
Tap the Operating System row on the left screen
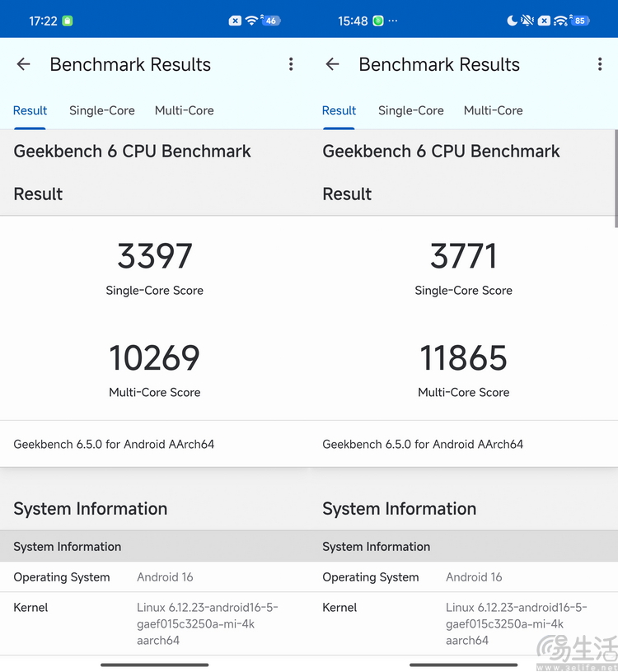(154, 577)
